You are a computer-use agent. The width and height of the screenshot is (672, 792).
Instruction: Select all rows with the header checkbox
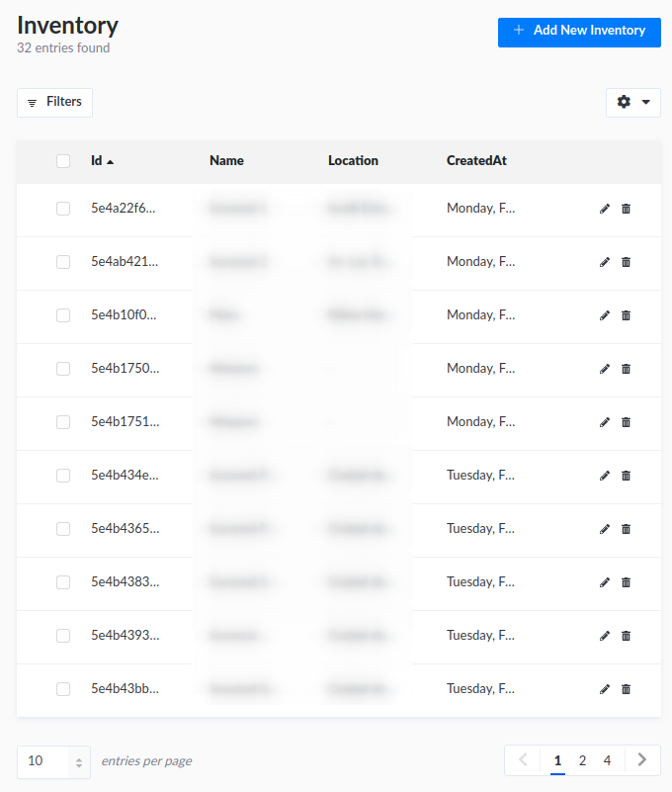point(63,160)
